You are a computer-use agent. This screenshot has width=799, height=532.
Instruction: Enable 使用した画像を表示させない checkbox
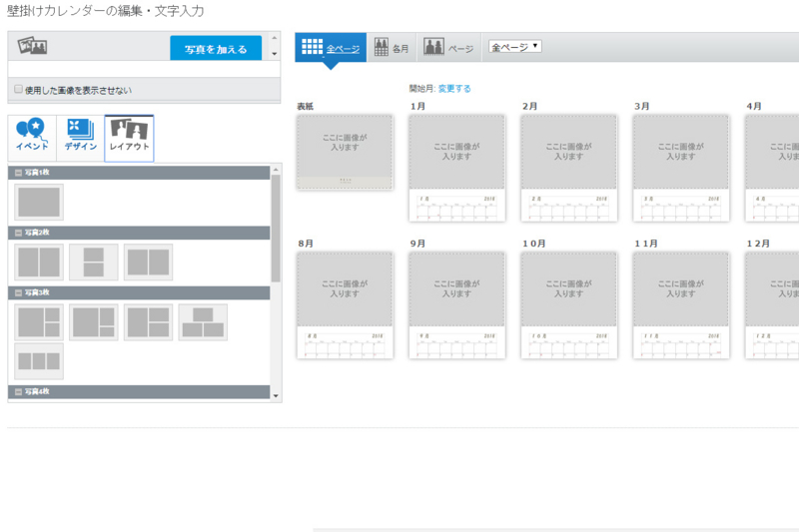[18, 89]
